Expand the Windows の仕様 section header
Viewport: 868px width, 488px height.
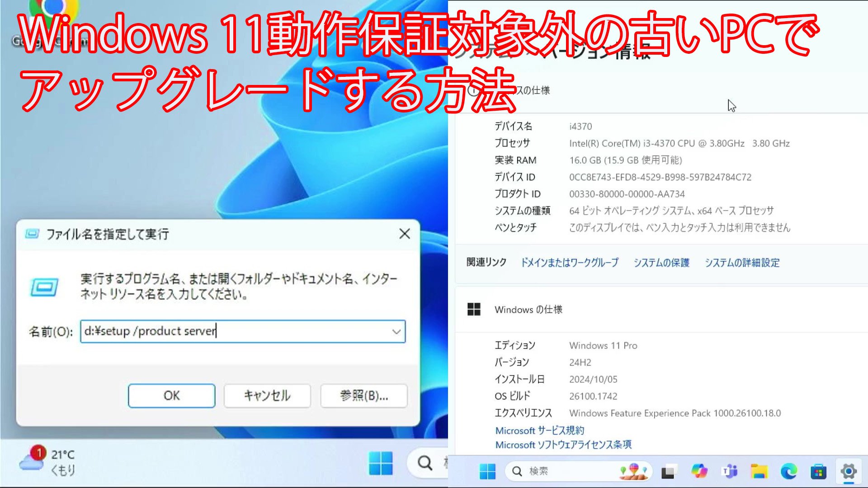[x=661, y=310]
